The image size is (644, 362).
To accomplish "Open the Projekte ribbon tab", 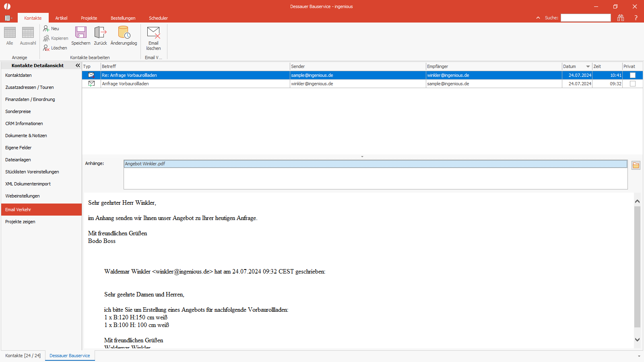I will 89,18.
